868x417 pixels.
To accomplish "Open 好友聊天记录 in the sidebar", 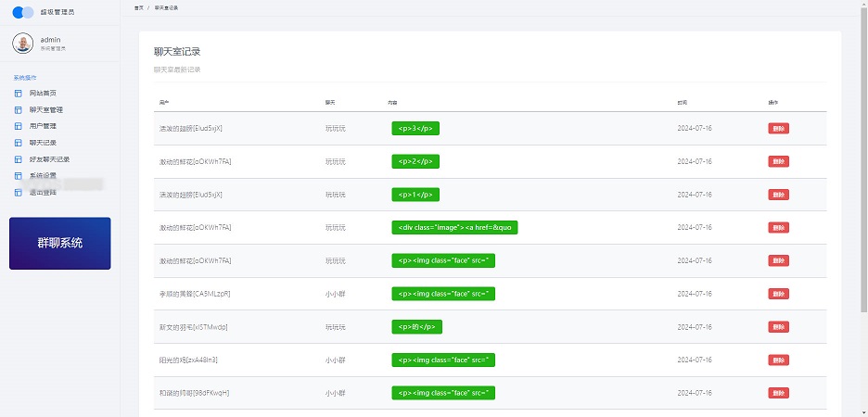I will click(x=48, y=159).
